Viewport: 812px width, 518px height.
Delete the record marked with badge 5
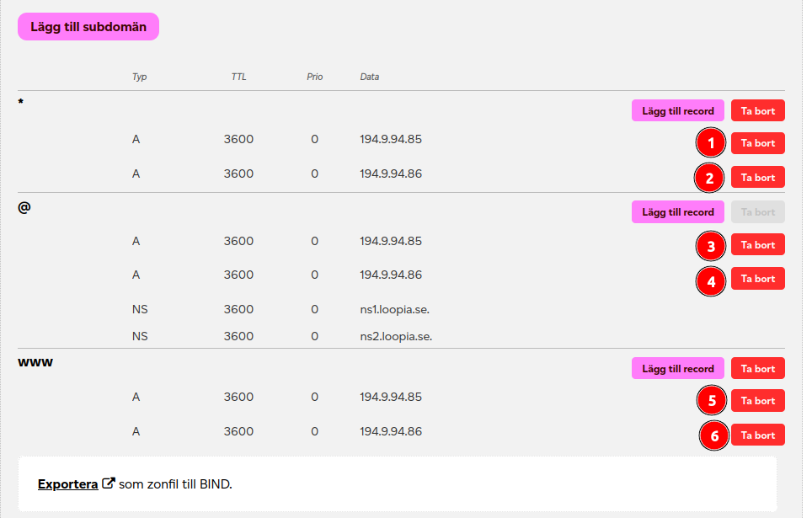tap(757, 401)
